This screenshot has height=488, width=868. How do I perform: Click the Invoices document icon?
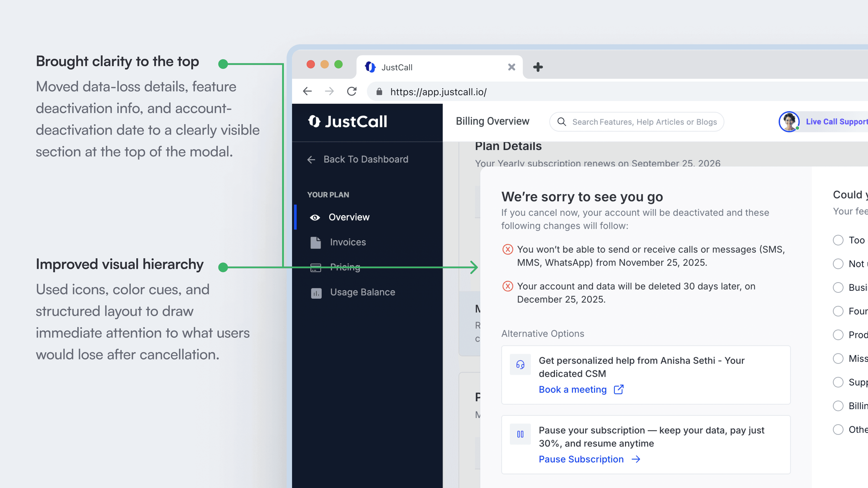point(315,242)
